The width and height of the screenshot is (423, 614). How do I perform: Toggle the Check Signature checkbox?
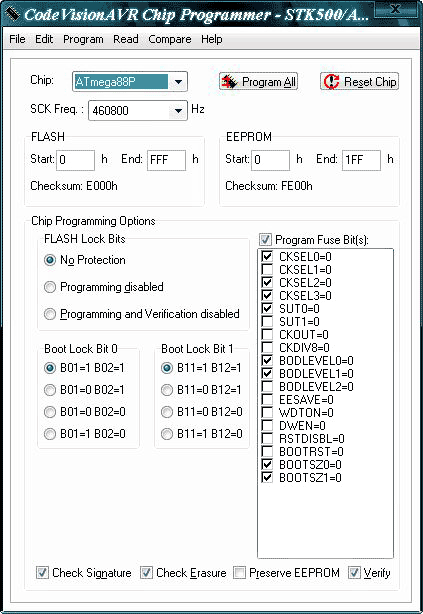[x=42, y=572]
